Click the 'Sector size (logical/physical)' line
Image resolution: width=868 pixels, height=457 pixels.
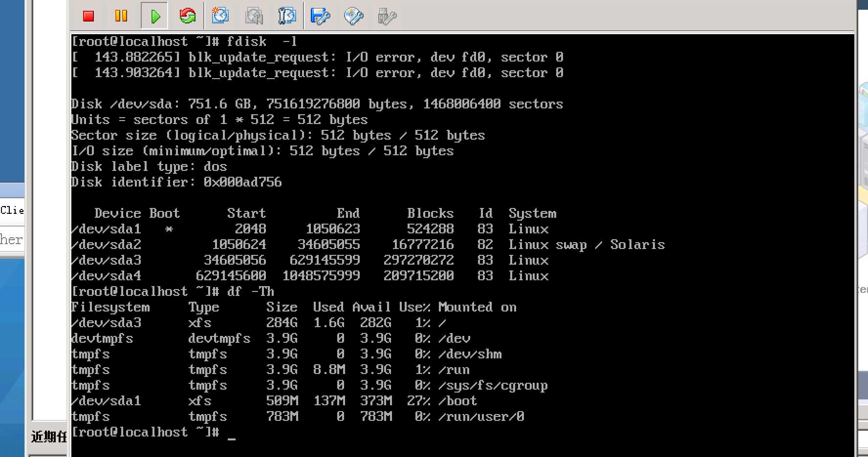pyautogui.click(x=279, y=135)
